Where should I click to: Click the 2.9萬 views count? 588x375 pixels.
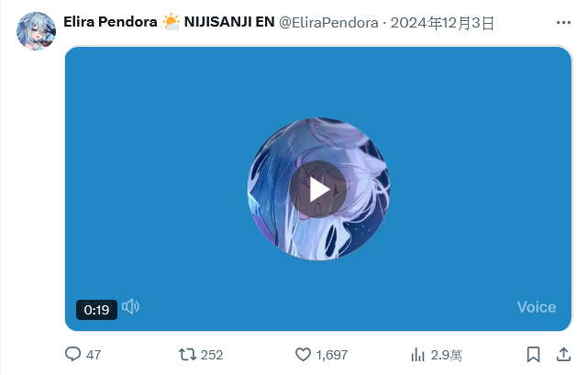tap(446, 355)
